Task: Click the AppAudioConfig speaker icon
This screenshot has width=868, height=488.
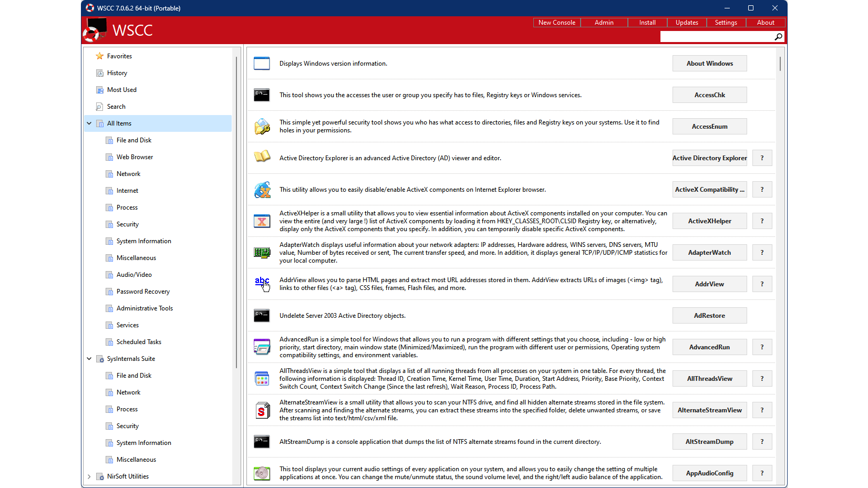Action: click(x=262, y=473)
